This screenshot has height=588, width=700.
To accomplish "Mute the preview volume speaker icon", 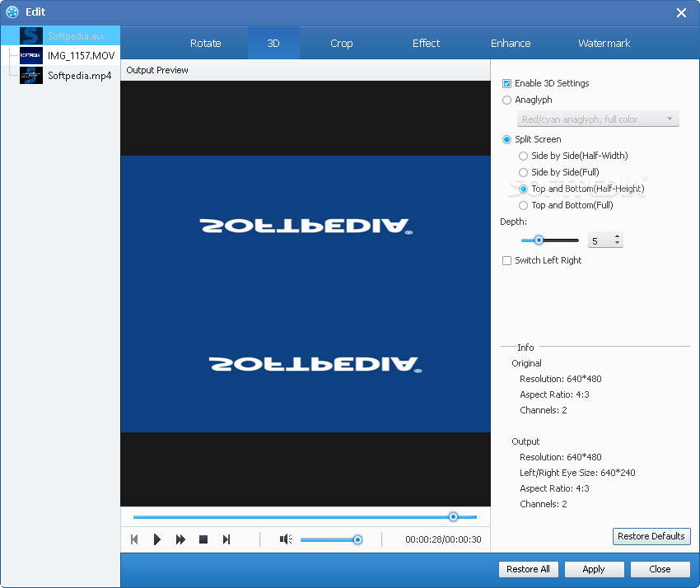I will point(286,539).
